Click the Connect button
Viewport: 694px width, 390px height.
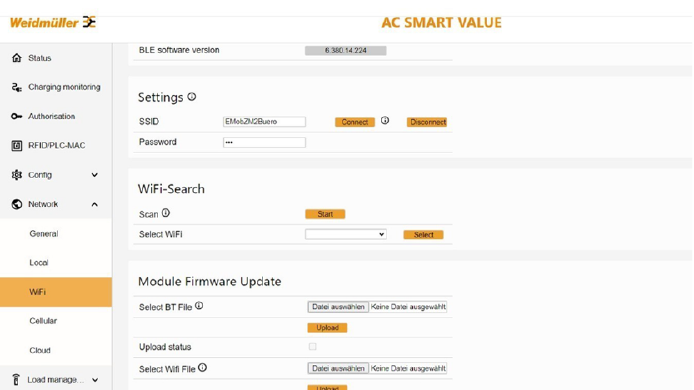(x=355, y=122)
